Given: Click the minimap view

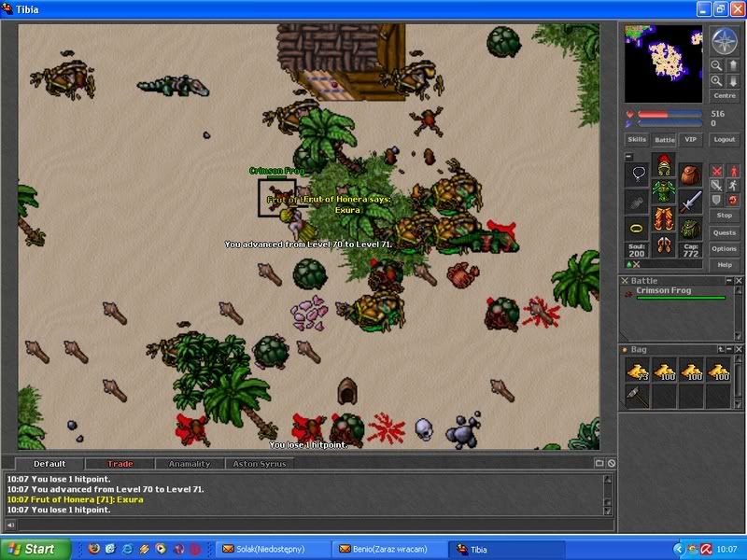Looking at the screenshot, I should pos(663,63).
